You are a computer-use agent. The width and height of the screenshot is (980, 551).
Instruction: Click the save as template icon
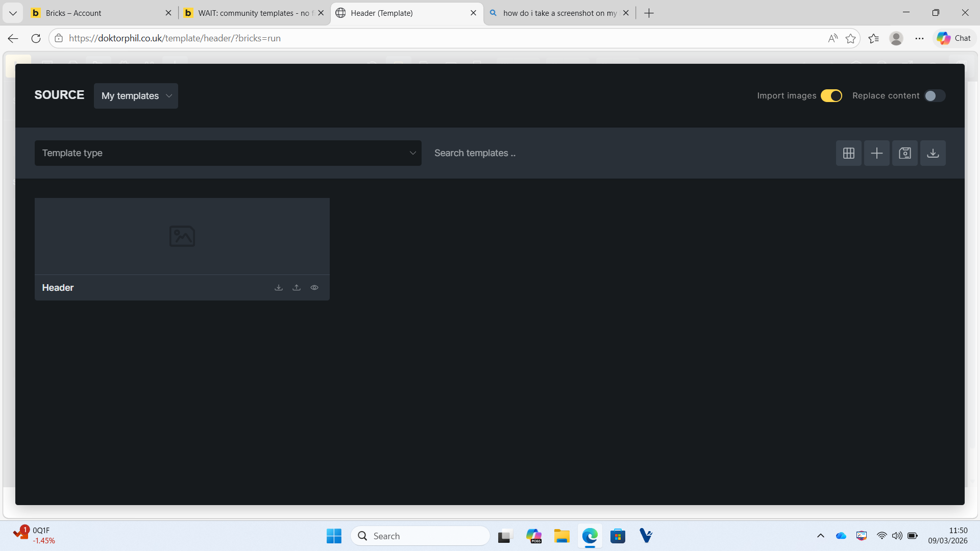coord(904,153)
